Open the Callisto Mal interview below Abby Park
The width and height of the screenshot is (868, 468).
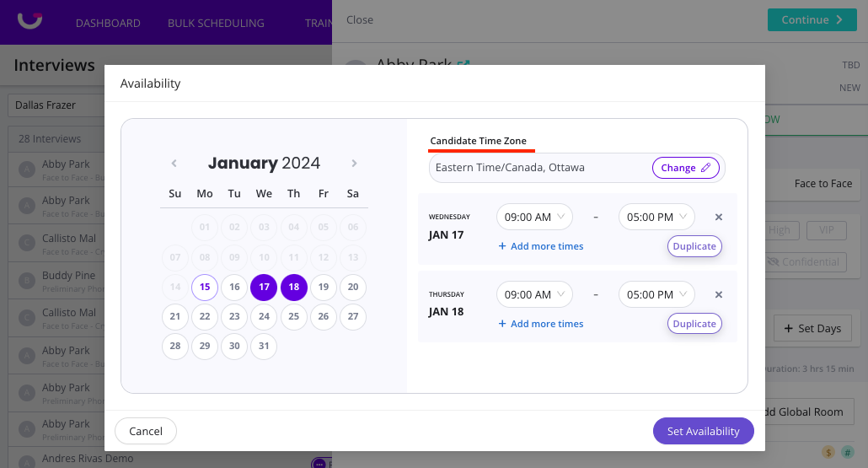(x=56, y=244)
